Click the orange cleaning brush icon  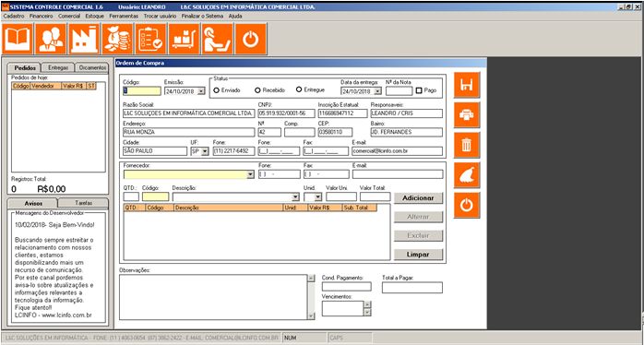point(467,175)
